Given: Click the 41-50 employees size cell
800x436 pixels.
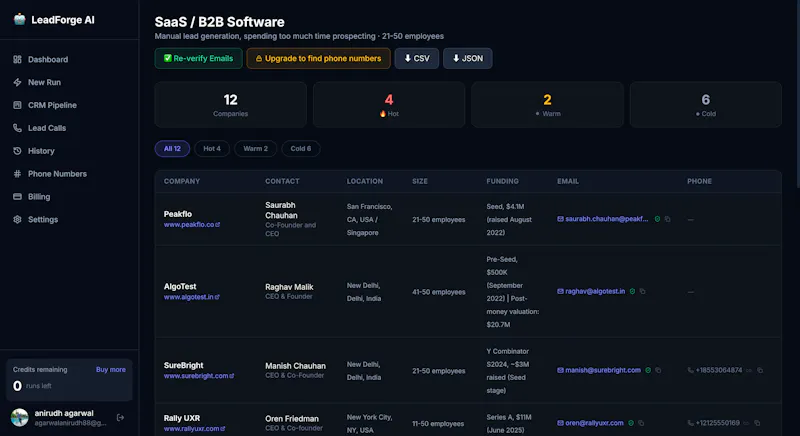Looking at the screenshot, I should tap(439, 292).
